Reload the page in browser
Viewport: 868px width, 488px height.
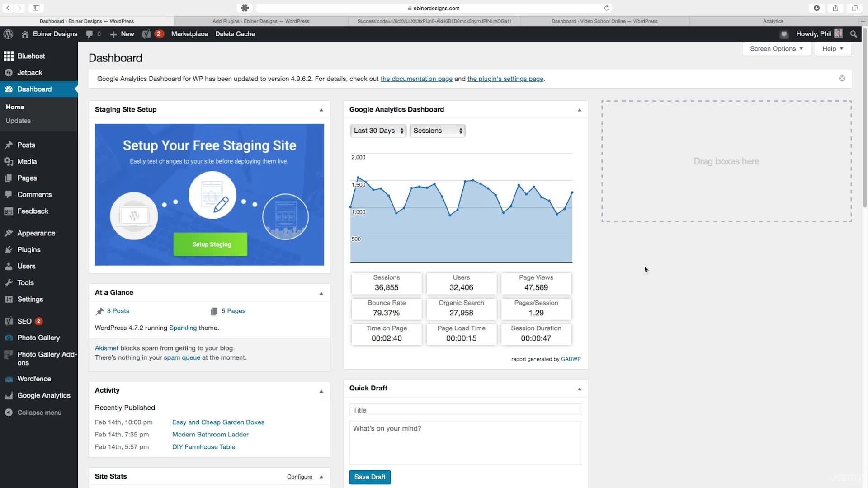607,8
